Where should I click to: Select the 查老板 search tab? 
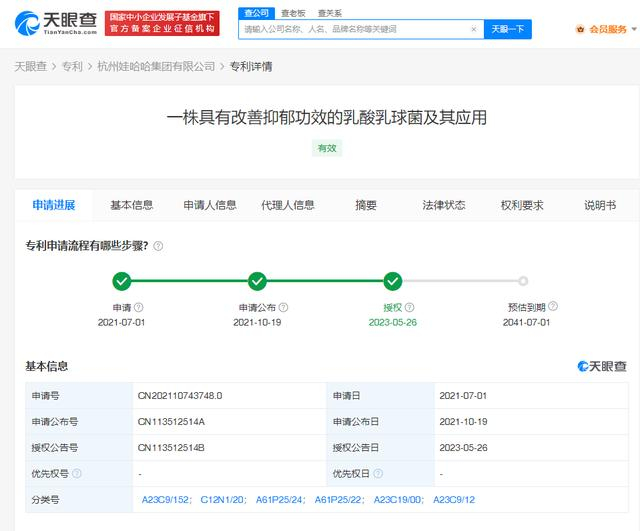293,13
